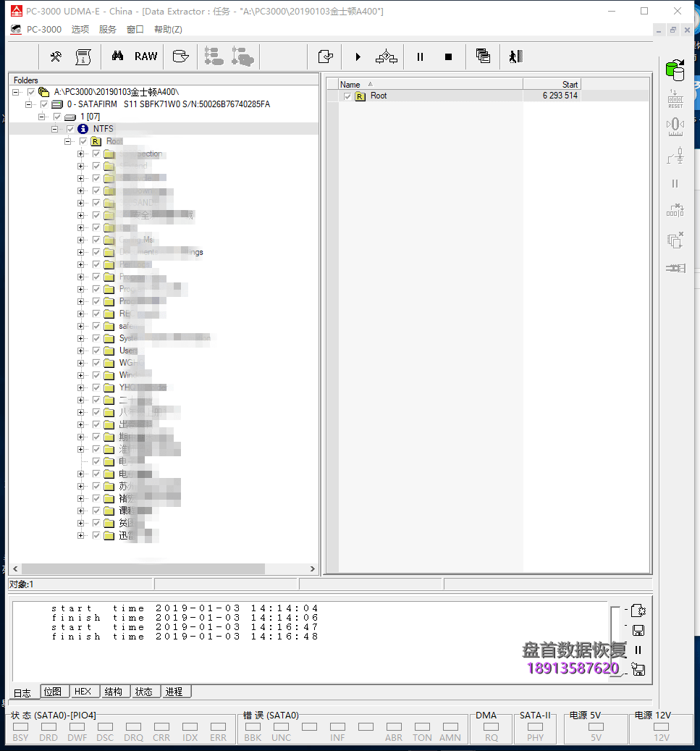Expand the WGH folder node
Viewport: 700px width, 751px height.
[80, 363]
